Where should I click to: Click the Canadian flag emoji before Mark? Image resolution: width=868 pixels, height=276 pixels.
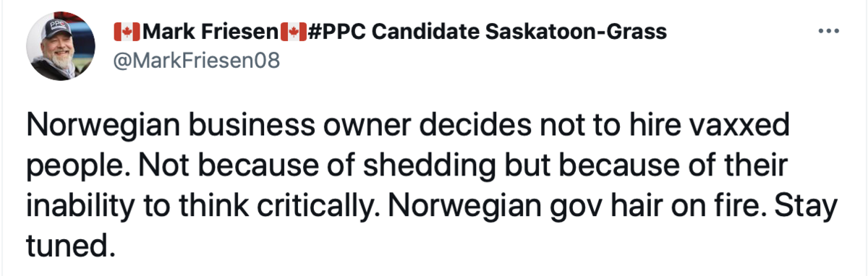coord(127,32)
